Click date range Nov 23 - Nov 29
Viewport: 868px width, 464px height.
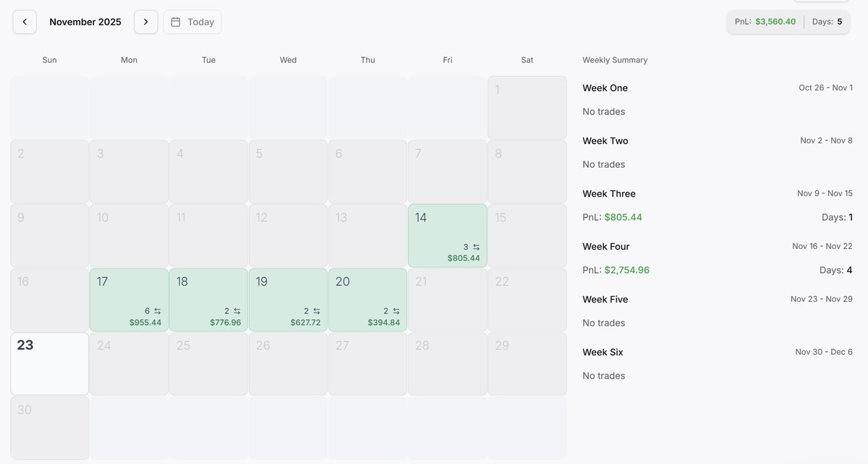[x=822, y=299]
